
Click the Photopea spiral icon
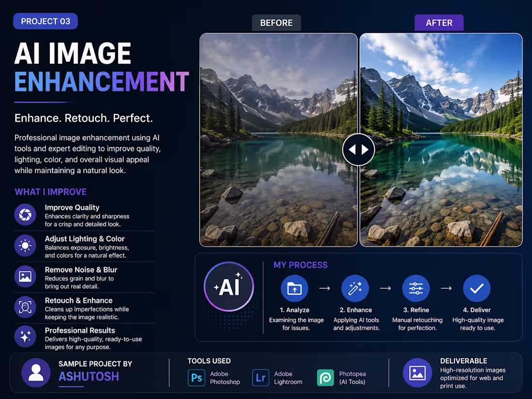pos(325,378)
